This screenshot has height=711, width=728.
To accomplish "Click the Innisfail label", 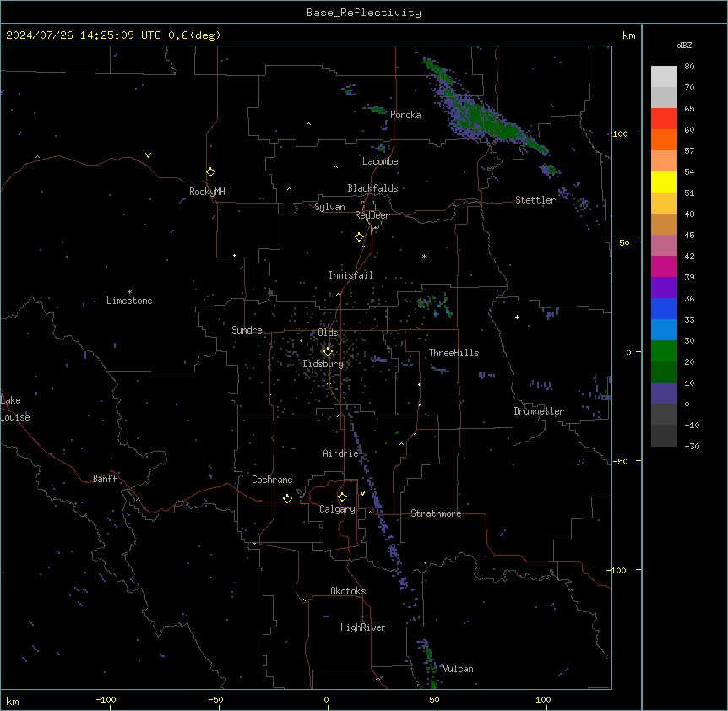I will click(x=350, y=275).
